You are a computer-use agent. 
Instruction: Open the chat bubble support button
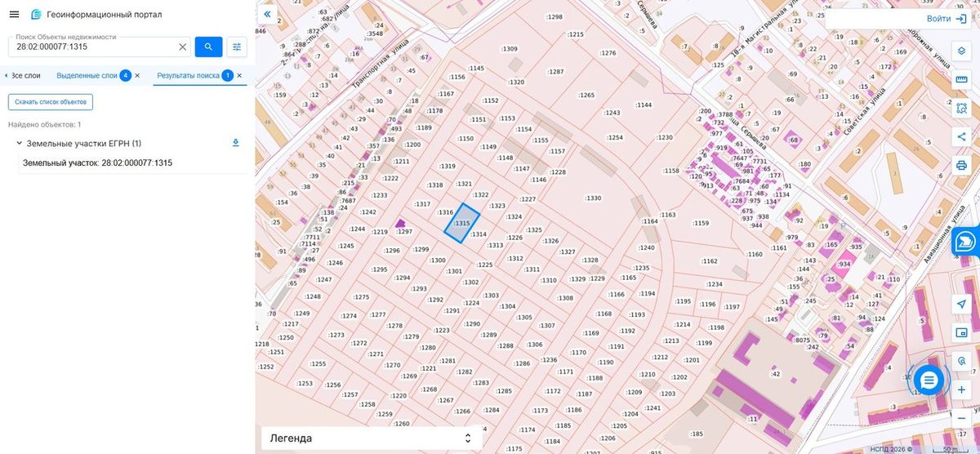(929, 380)
